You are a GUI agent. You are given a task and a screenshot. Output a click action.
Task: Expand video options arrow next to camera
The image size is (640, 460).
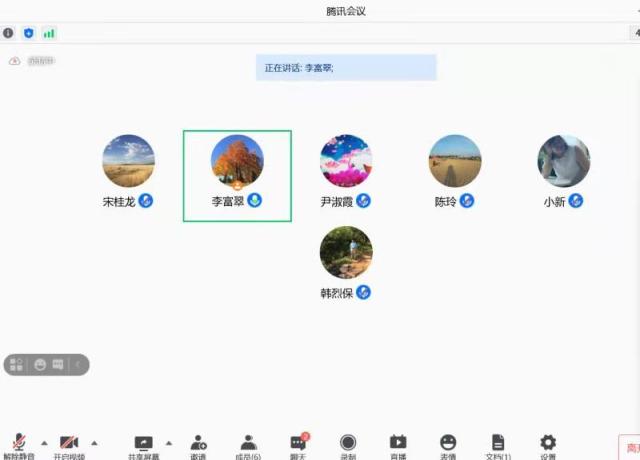tap(94, 442)
